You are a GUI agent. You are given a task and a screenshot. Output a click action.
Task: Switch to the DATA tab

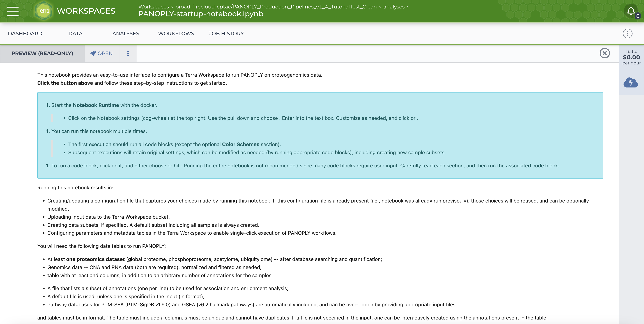[x=75, y=33]
